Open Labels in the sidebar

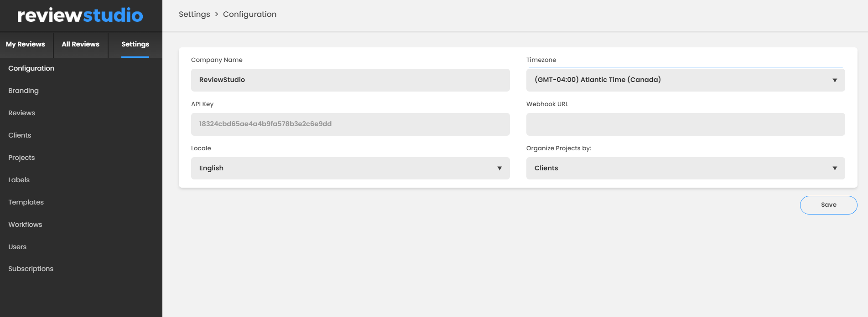coord(19,180)
